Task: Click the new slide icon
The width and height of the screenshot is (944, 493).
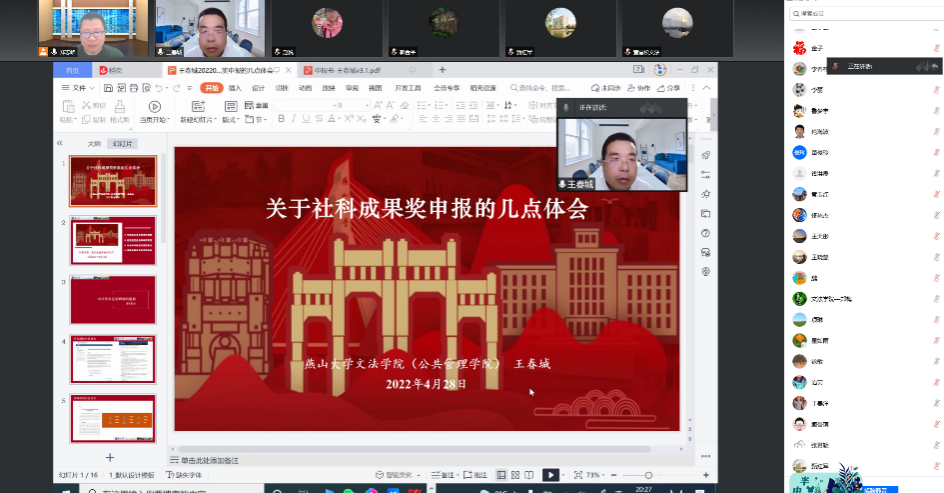Action: tap(197, 107)
